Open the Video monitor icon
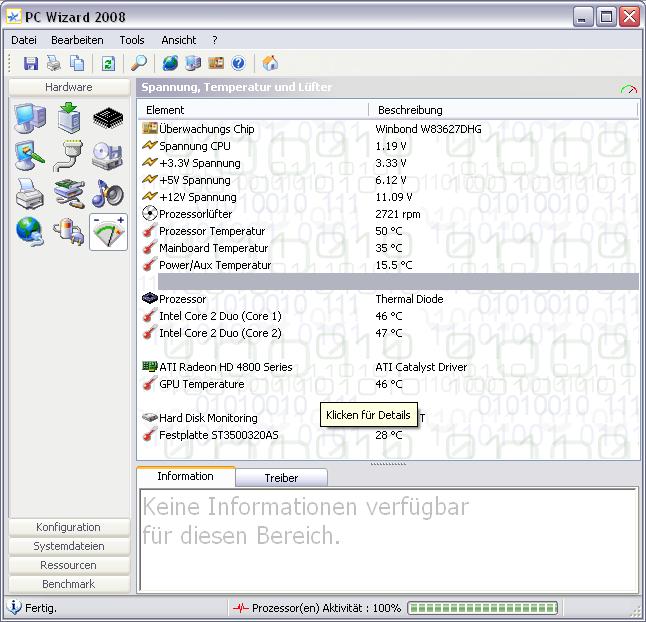The image size is (646, 622). (x=30, y=156)
